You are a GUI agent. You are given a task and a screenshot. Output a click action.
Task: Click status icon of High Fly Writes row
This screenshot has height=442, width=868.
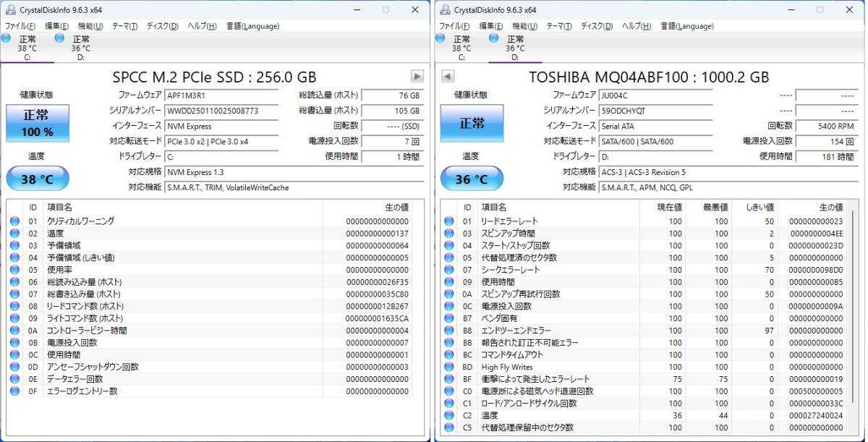[448, 367]
